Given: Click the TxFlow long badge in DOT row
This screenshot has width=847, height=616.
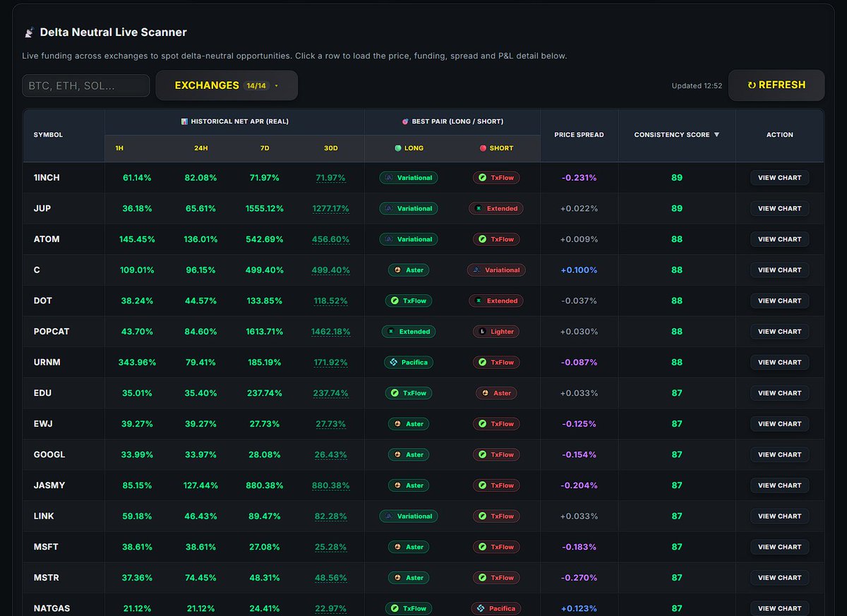Looking at the screenshot, I should [x=409, y=301].
